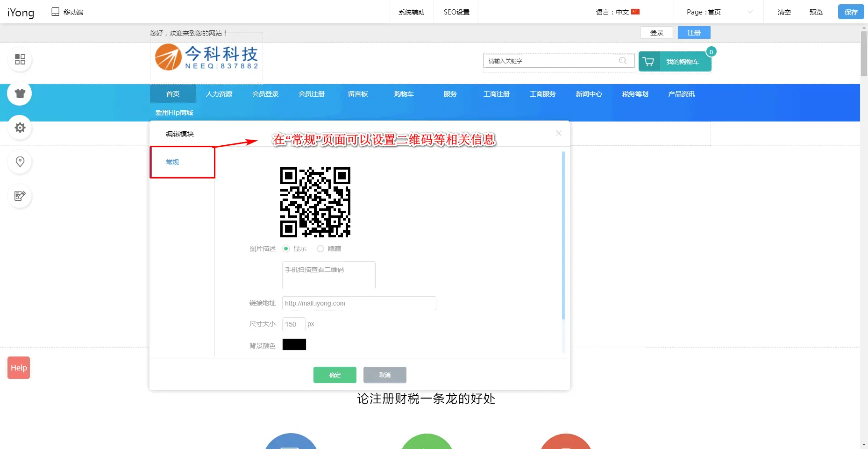Open the 系统辅助 menu

click(x=411, y=12)
